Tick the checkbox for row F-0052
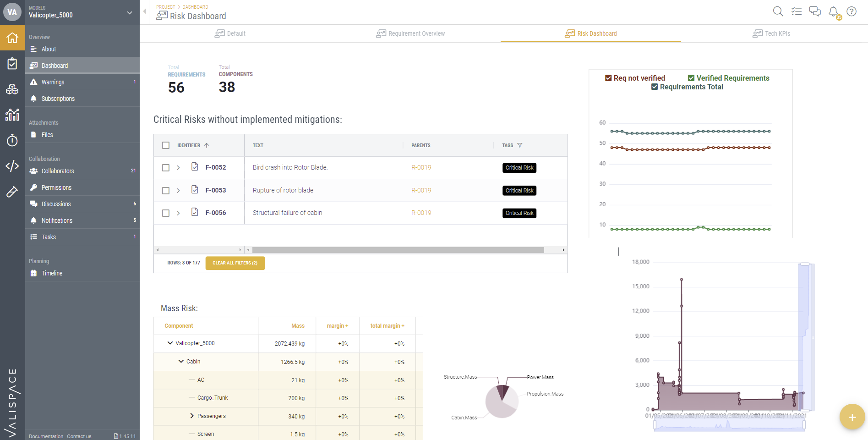 (166, 168)
